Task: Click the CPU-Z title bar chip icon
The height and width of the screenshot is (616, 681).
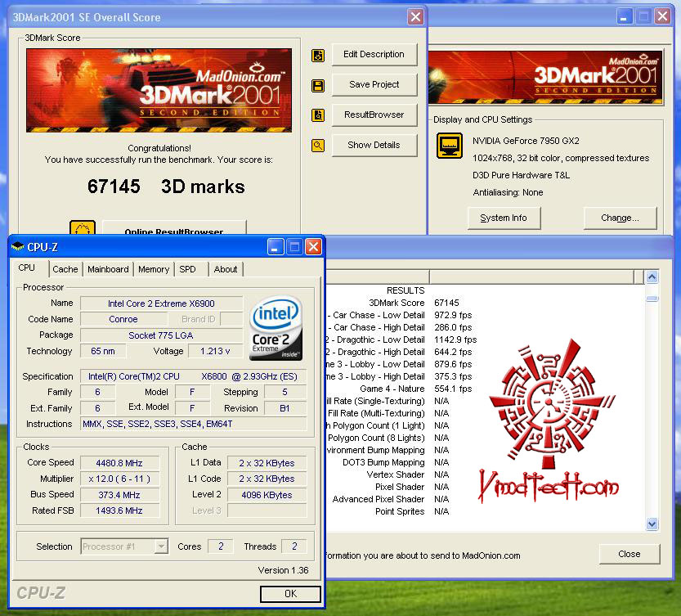Action: click(17, 247)
